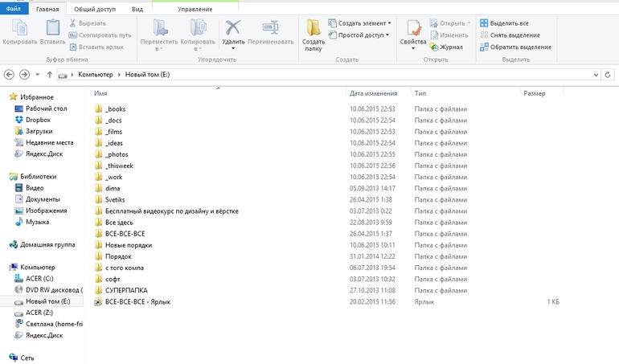The width and height of the screenshot is (619, 364).
Task: Click Invert selection (Обратить выделение) button
Action: click(x=515, y=47)
